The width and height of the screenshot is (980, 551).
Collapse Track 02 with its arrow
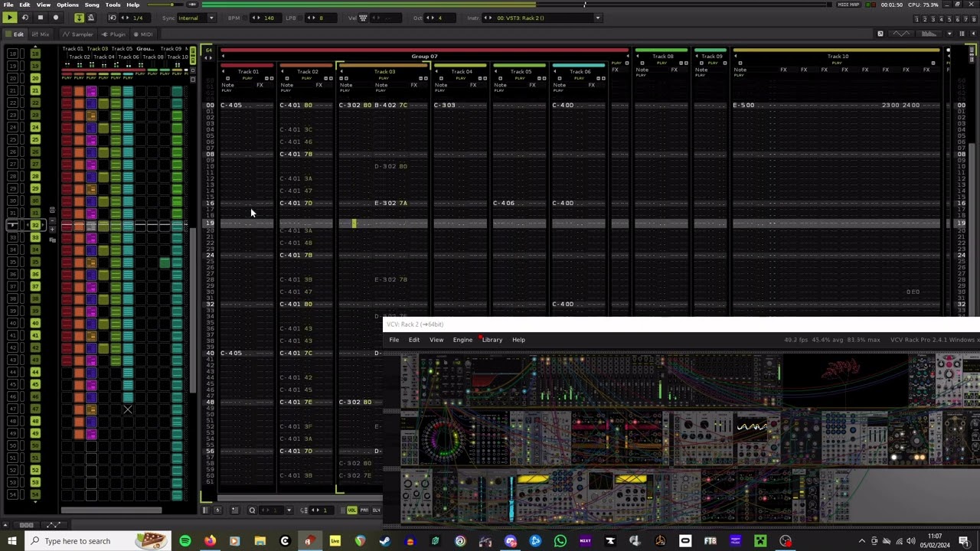pyautogui.click(x=283, y=72)
